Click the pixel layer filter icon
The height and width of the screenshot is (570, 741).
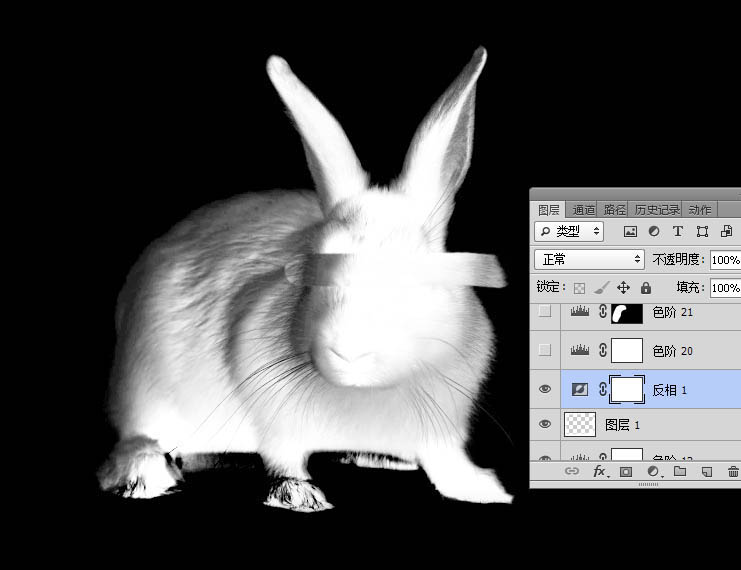point(630,231)
